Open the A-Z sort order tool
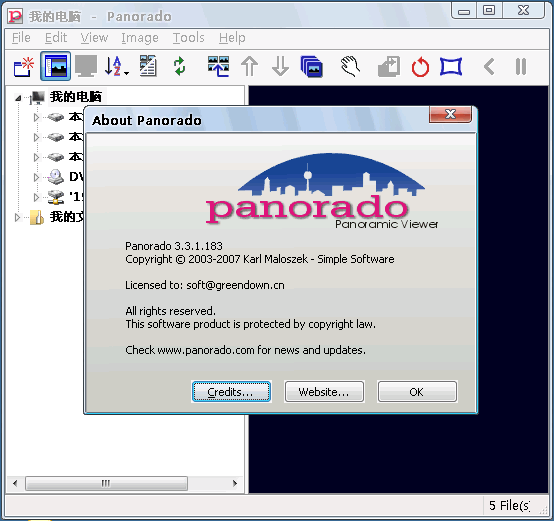 point(113,66)
